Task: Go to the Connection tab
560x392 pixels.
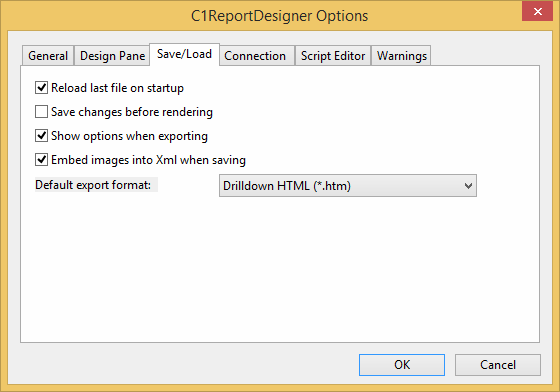Action: (257, 56)
